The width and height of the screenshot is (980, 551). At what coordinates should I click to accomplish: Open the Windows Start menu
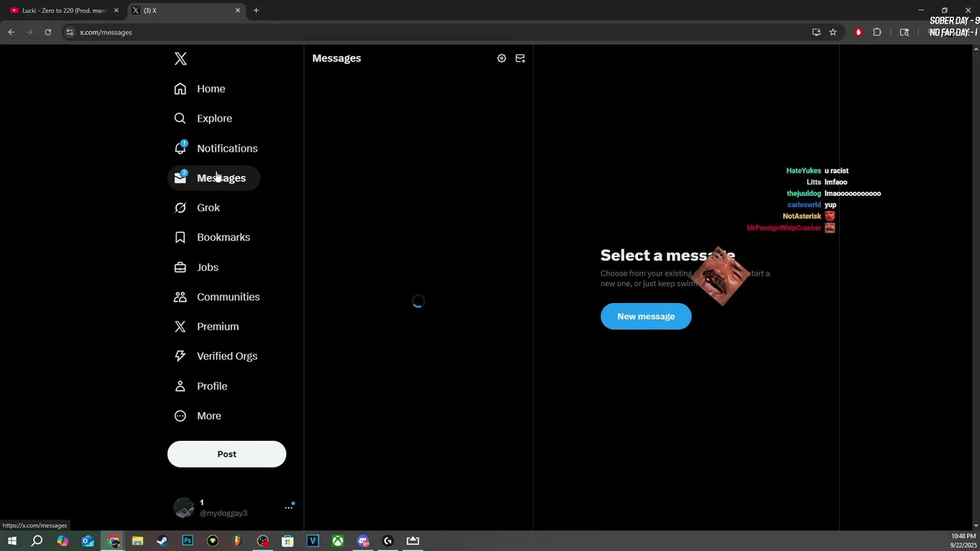(11, 541)
